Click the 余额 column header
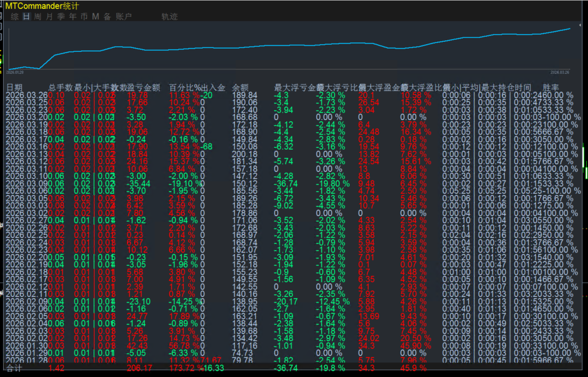 tap(241, 88)
